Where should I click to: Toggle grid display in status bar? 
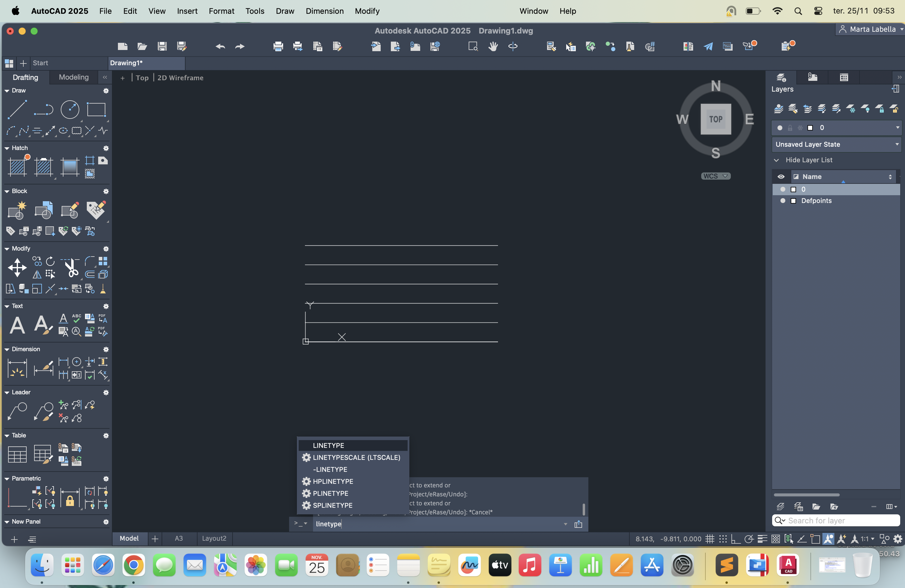click(x=710, y=539)
